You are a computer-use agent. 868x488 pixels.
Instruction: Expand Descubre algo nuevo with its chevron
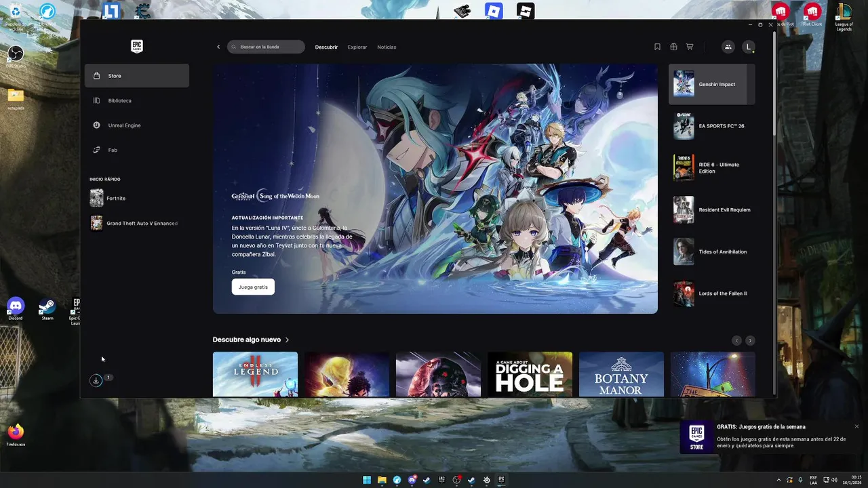(287, 340)
